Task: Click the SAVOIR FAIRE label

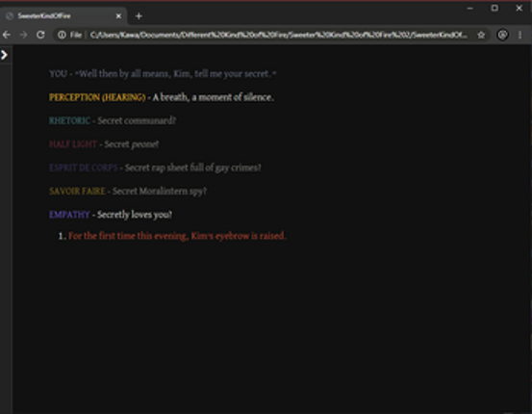Action: pos(77,192)
